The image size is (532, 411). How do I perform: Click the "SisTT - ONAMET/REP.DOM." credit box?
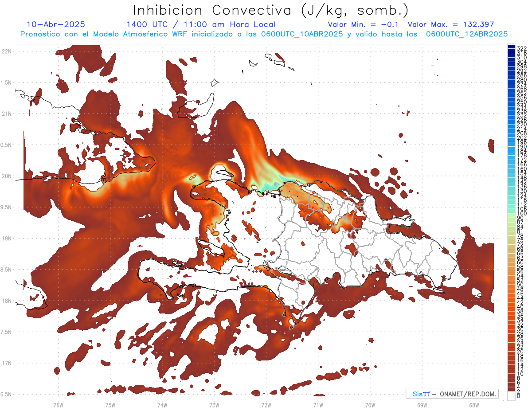(x=452, y=394)
